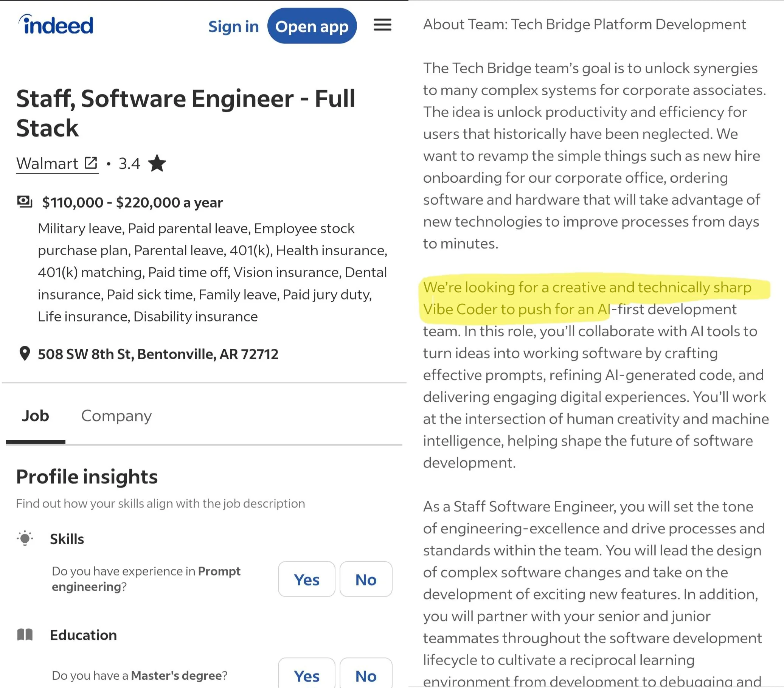Viewport: 784px width, 688px height.
Task: Click the Sign in link
Action: (234, 26)
